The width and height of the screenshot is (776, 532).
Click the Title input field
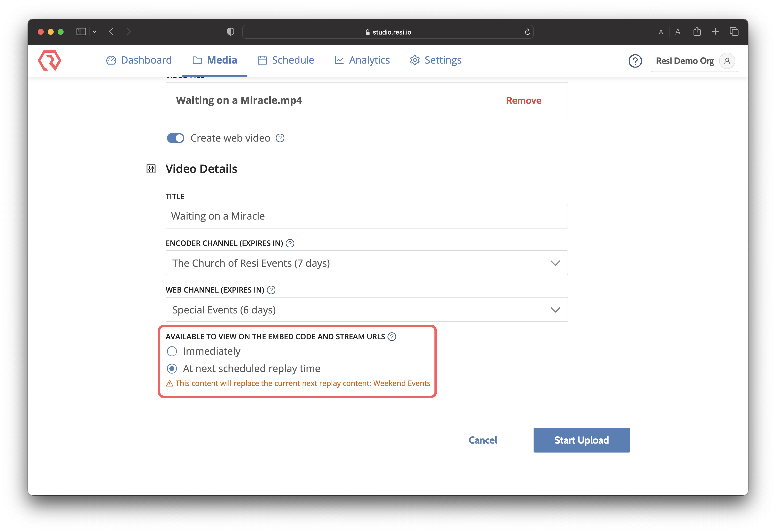pos(367,216)
